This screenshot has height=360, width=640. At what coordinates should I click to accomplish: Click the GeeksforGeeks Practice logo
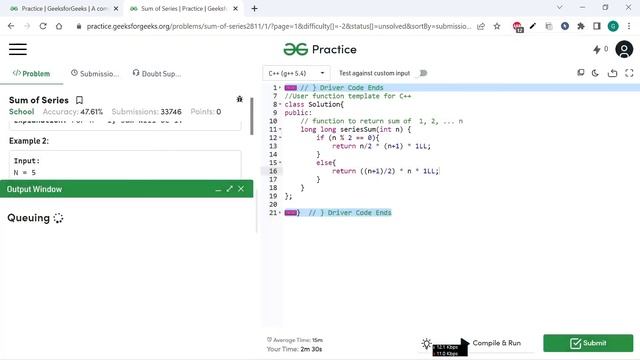pos(320,49)
